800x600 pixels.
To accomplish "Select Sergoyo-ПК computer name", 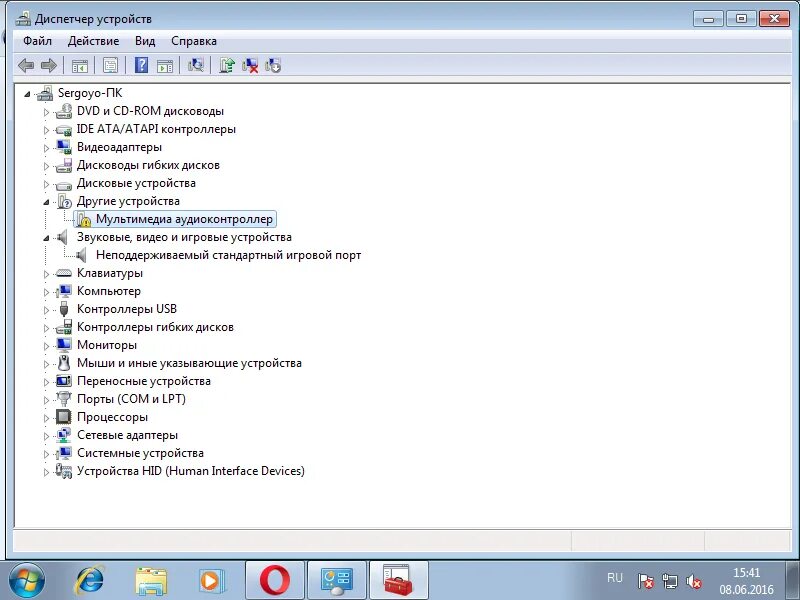I will (90, 93).
